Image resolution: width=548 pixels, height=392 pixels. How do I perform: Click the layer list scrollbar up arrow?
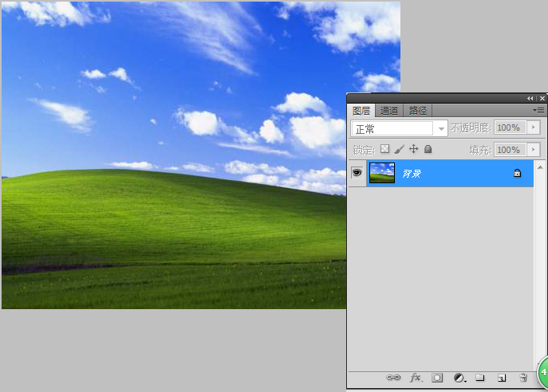pos(540,167)
